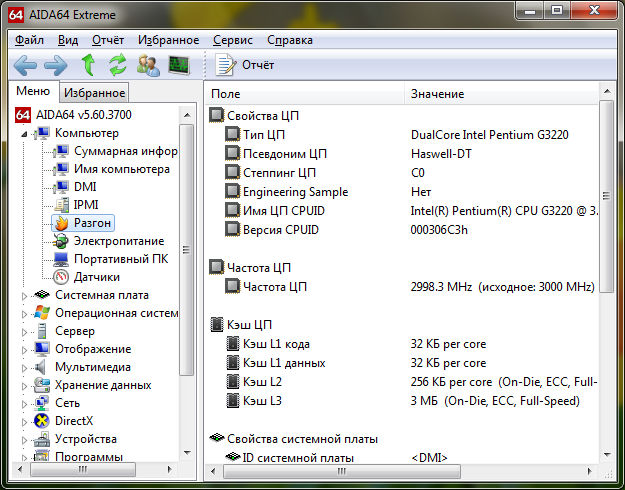Switch to the Избранное sidebar tab
The height and width of the screenshot is (490, 625).
pyautogui.click(x=94, y=93)
